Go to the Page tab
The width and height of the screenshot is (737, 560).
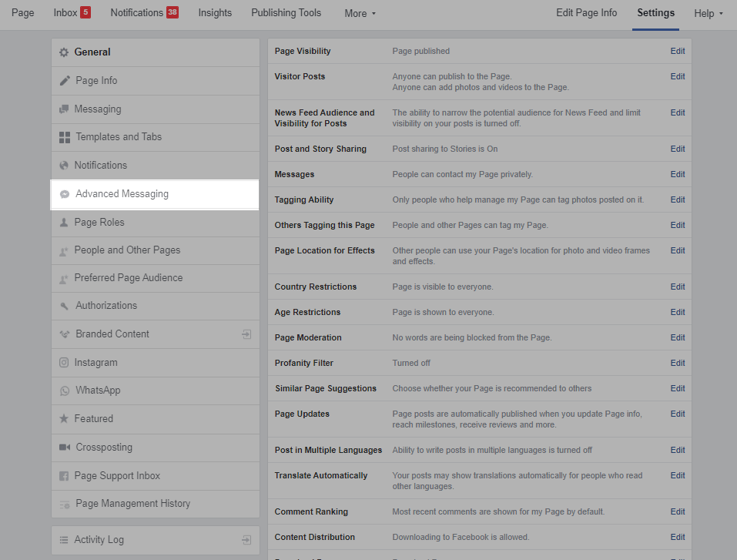[x=23, y=12]
